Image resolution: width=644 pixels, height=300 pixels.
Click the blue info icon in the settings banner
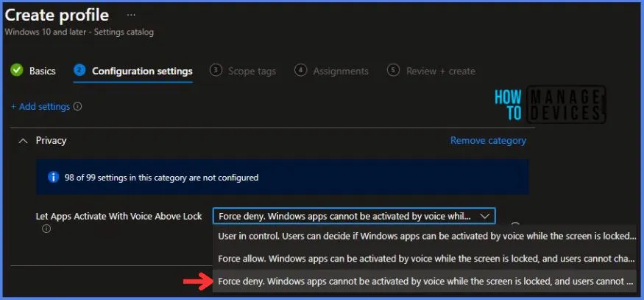pyautogui.click(x=53, y=178)
